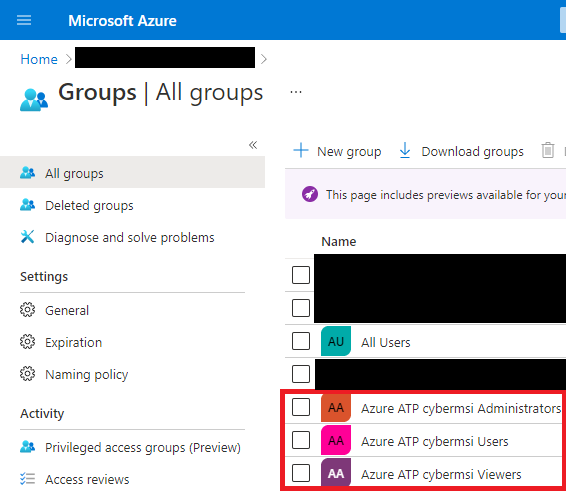Click the General gear icon
566x491 pixels.
click(x=27, y=310)
